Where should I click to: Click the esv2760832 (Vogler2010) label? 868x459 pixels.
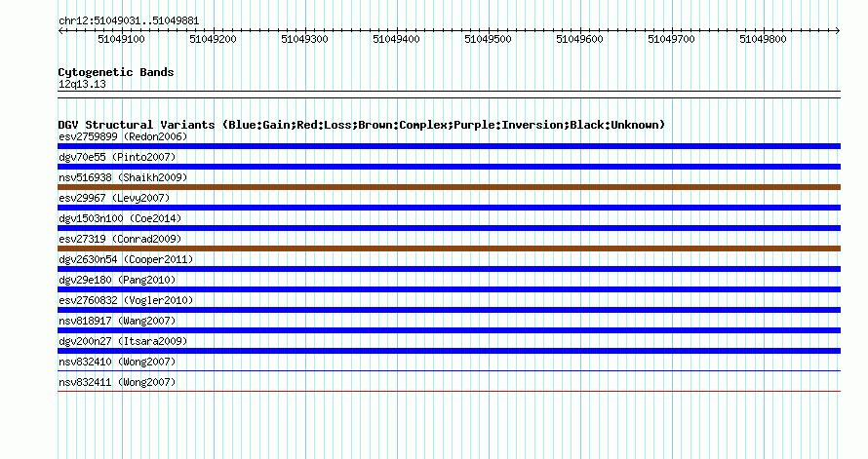pos(126,300)
